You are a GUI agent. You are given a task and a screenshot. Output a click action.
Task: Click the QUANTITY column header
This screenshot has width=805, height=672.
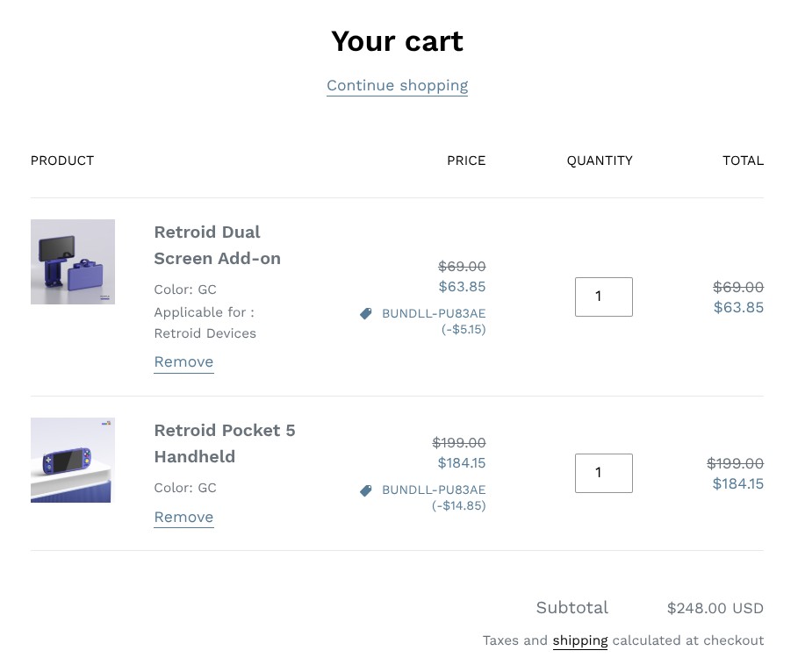[x=600, y=161]
